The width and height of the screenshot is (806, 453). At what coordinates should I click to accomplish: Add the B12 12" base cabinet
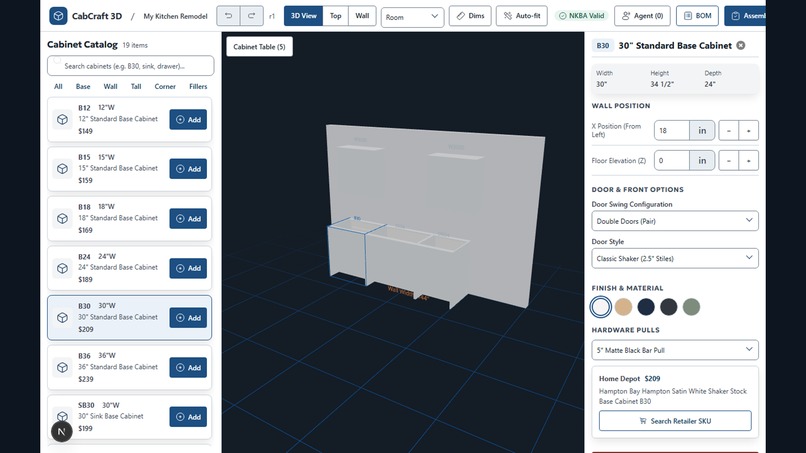click(188, 119)
